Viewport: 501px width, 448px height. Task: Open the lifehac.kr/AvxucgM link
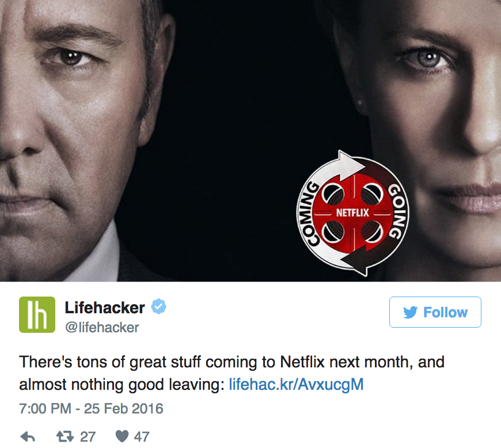[x=296, y=384]
